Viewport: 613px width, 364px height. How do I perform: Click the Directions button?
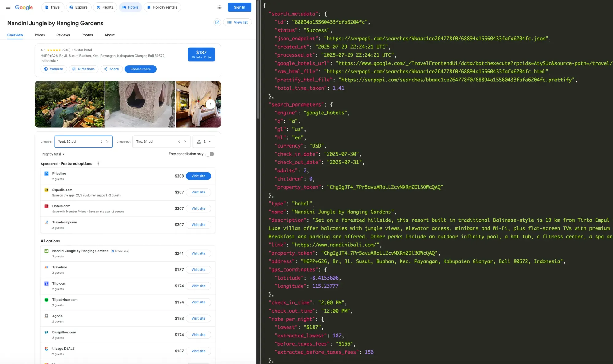(x=84, y=69)
